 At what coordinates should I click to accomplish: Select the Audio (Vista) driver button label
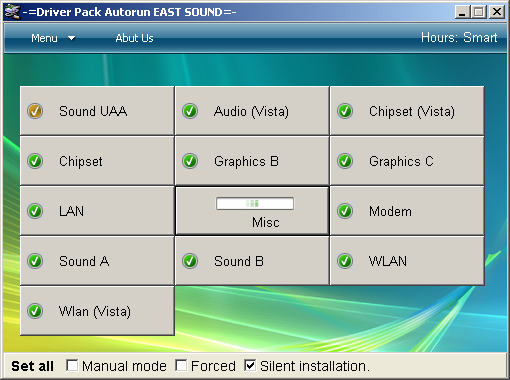tap(251, 111)
